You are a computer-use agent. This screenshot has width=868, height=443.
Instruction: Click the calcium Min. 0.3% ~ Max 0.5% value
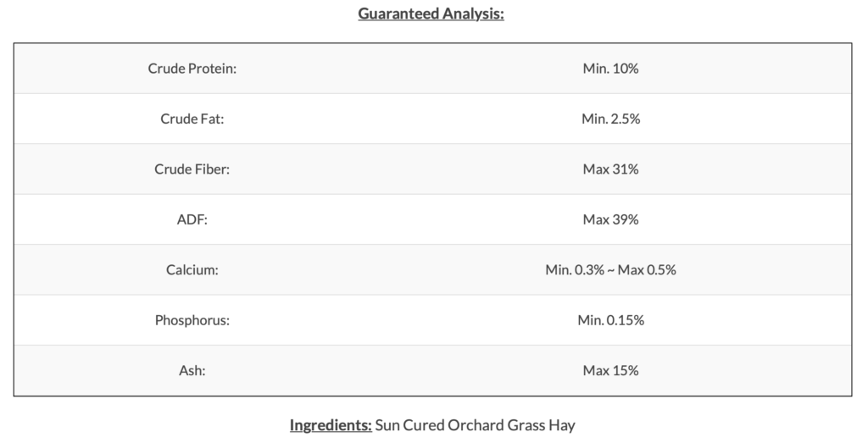point(610,270)
